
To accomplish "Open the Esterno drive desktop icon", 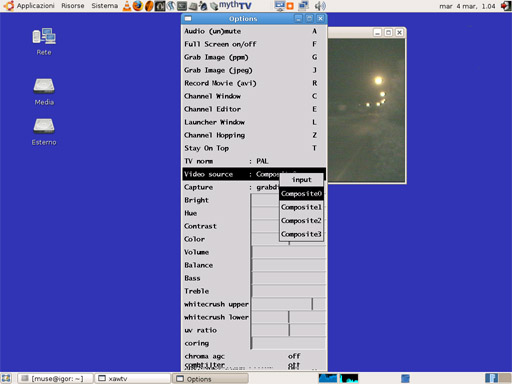I will (44, 132).
